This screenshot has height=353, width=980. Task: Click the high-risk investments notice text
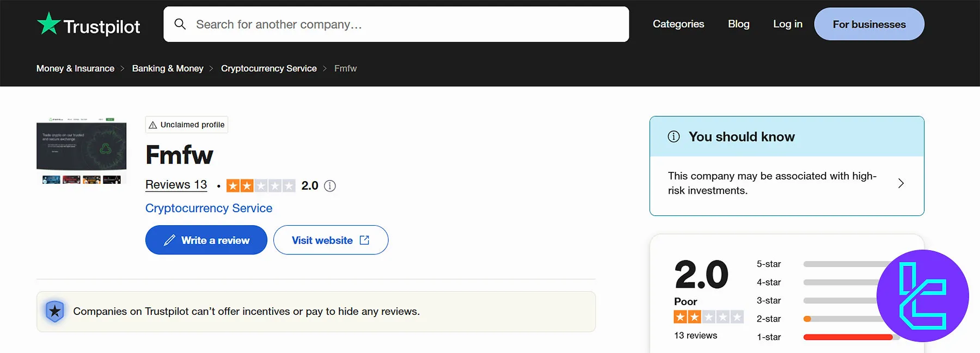(772, 183)
